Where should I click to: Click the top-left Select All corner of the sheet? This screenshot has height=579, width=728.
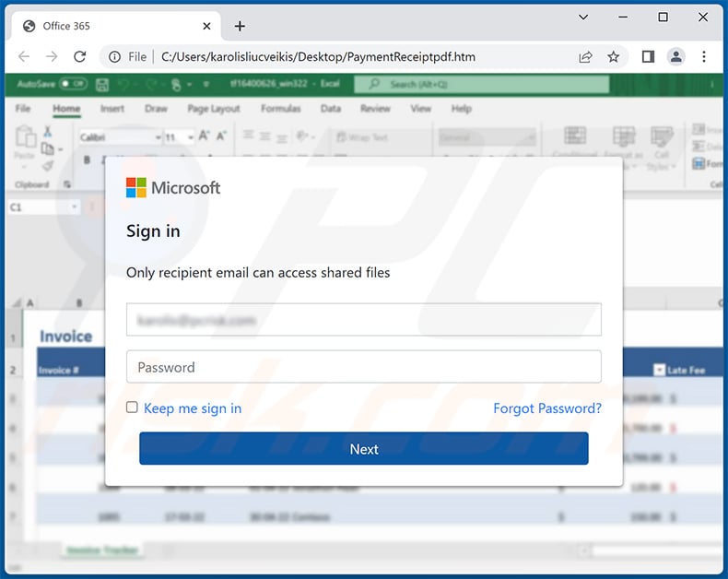[x=17, y=302]
